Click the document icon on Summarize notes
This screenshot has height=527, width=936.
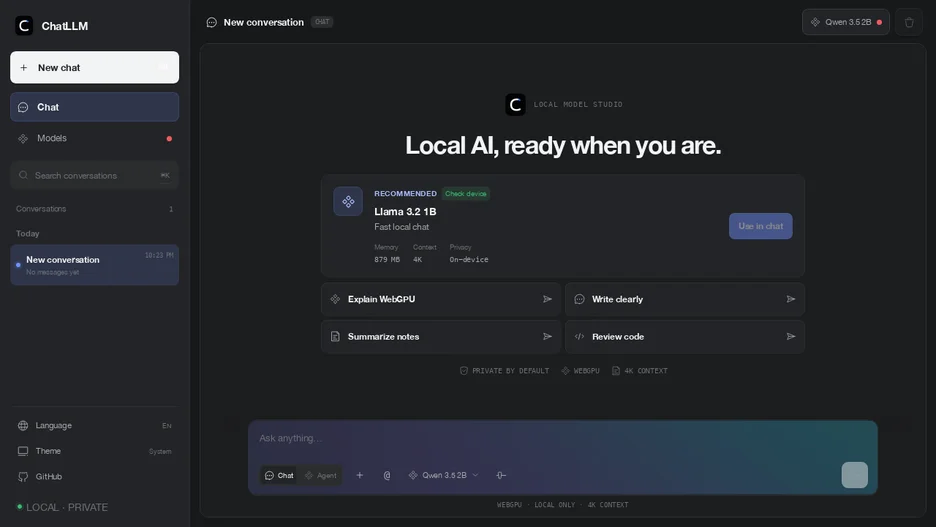point(335,337)
